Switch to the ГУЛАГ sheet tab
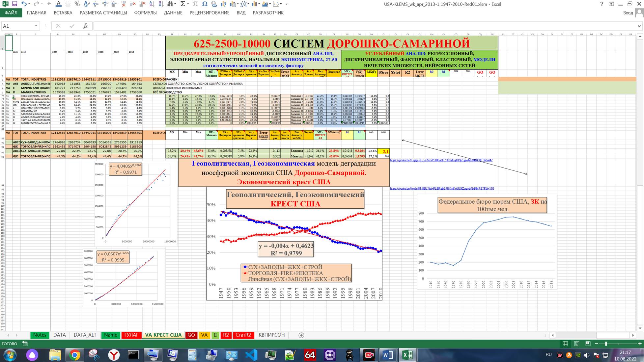 point(131,335)
